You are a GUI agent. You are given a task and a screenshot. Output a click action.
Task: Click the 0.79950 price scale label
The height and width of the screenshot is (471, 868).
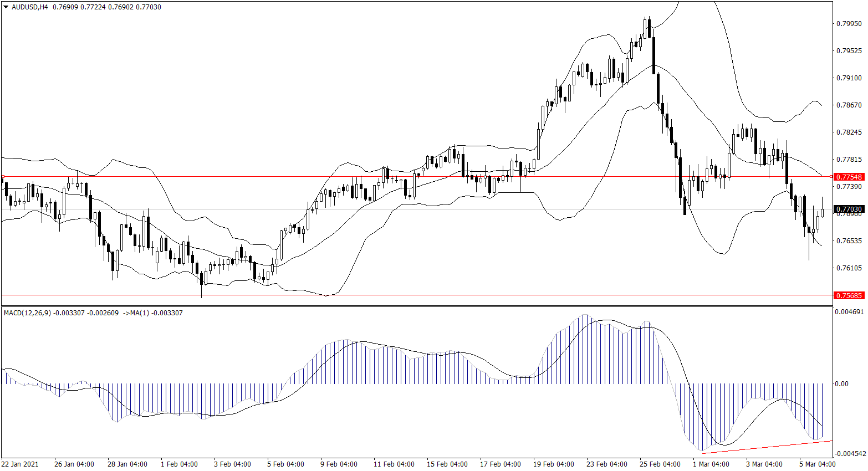(x=849, y=24)
